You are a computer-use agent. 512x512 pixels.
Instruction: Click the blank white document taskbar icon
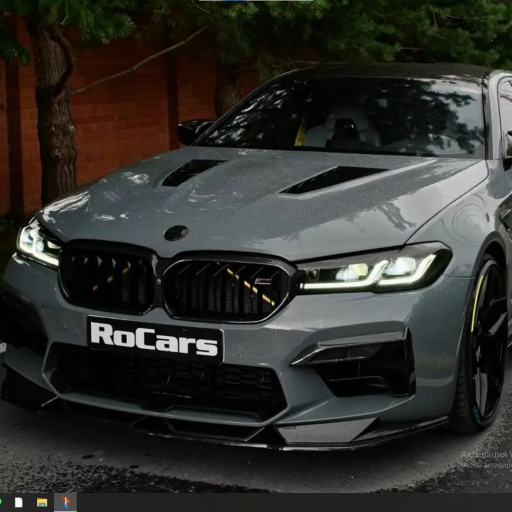19,502
